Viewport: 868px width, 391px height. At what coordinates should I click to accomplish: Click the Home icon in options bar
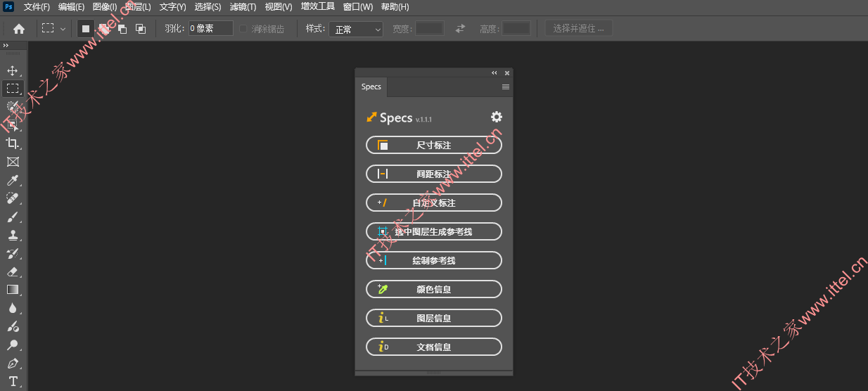[19, 29]
